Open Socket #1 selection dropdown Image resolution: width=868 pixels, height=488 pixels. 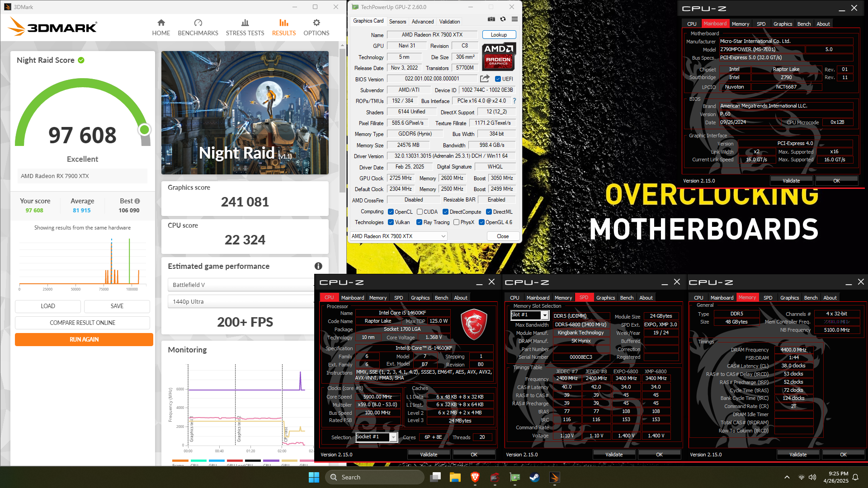(376, 437)
